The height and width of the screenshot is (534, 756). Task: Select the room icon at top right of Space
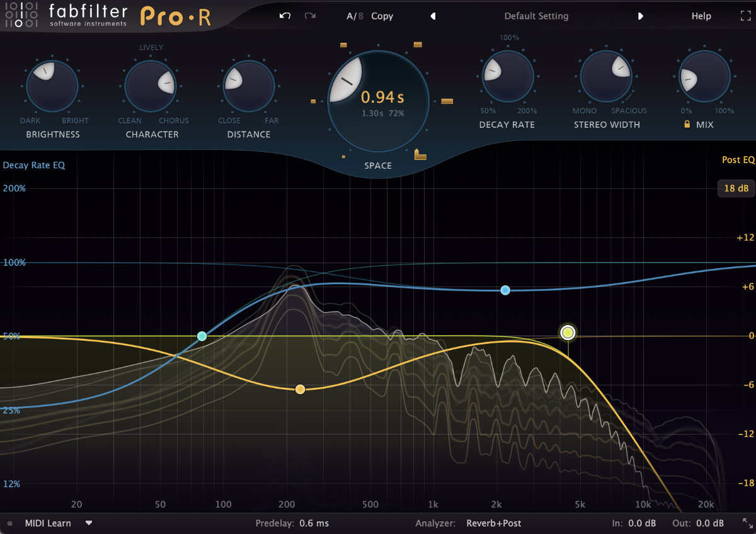pos(418,44)
